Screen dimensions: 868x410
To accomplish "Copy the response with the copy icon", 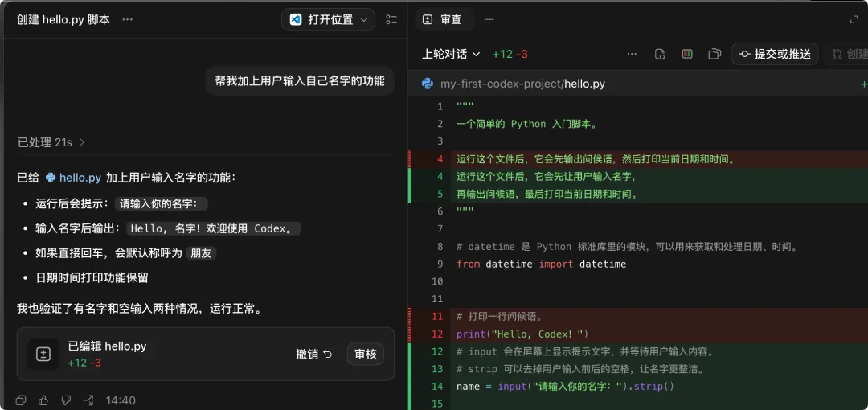I will tap(21, 400).
